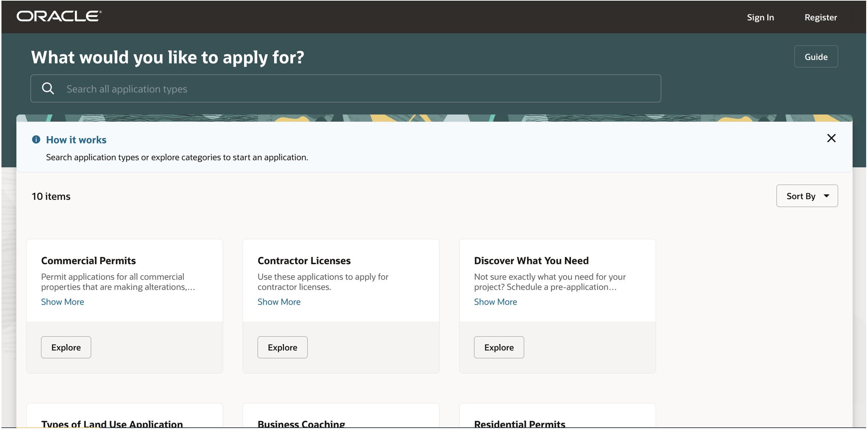Screen dimensions: 868x431
Task: Click Register in header
Action: click(820, 17)
